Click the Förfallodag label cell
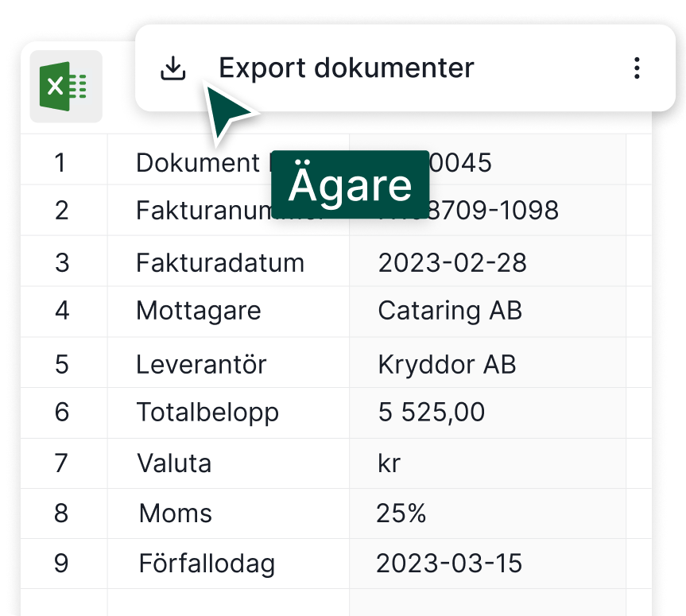The height and width of the screenshot is (616, 686). pos(207,564)
